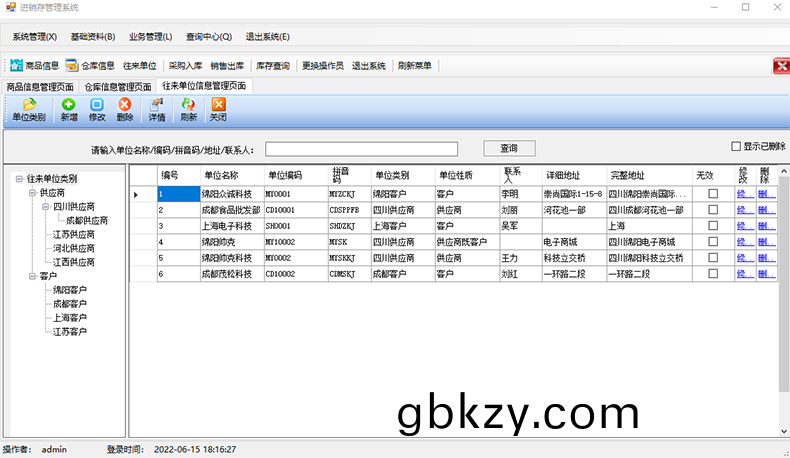Click 销售出库 toolbar button

point(227,66)
